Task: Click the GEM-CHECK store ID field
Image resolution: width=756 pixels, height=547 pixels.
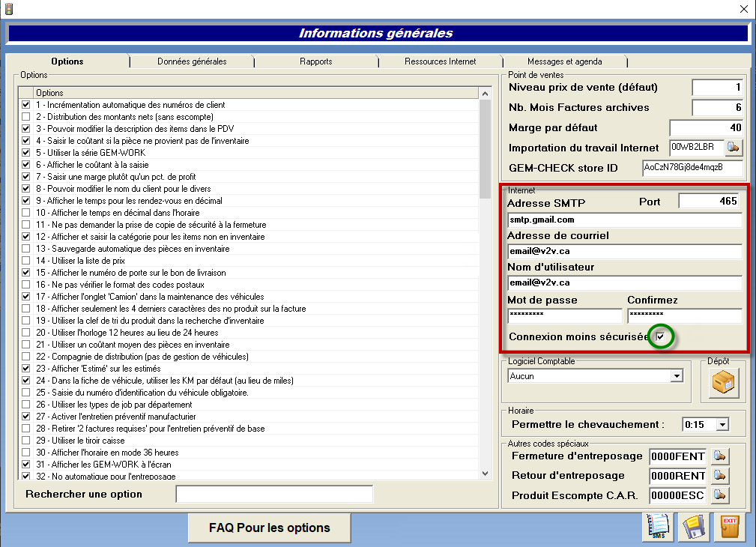Action: [x=692, y=168]
